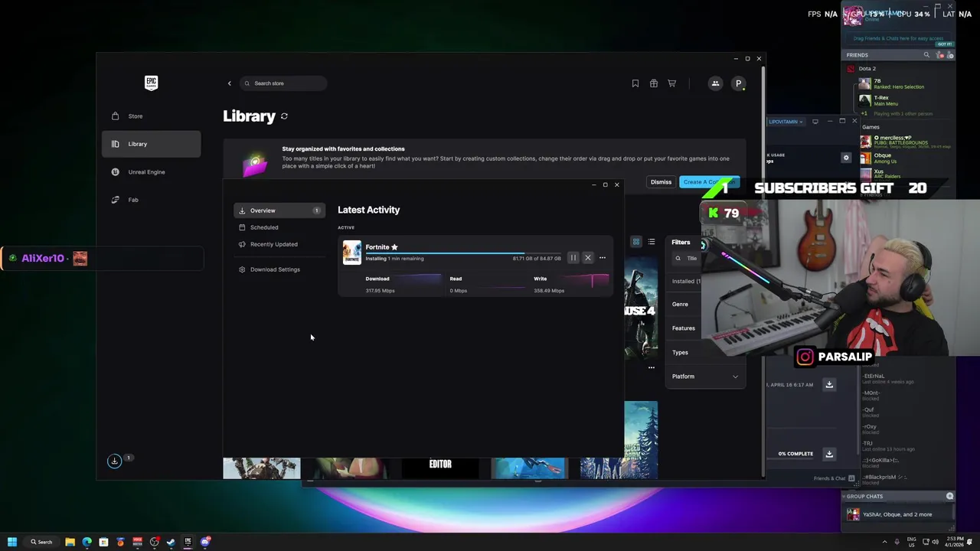The image size is (980, 551).
Task: Open the gift rewards icon
Action: (x=654, y=83)
